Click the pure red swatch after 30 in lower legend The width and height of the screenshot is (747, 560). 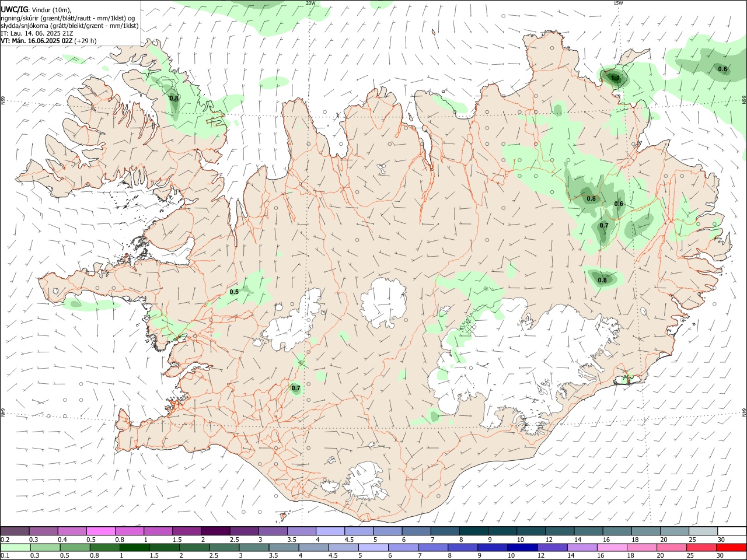point(731,547)
